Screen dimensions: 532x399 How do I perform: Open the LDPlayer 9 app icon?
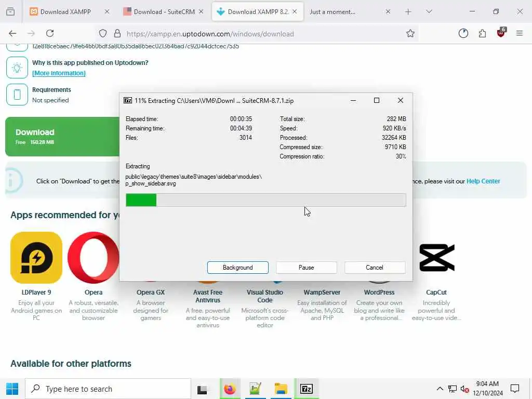click(x=36, y=258)
